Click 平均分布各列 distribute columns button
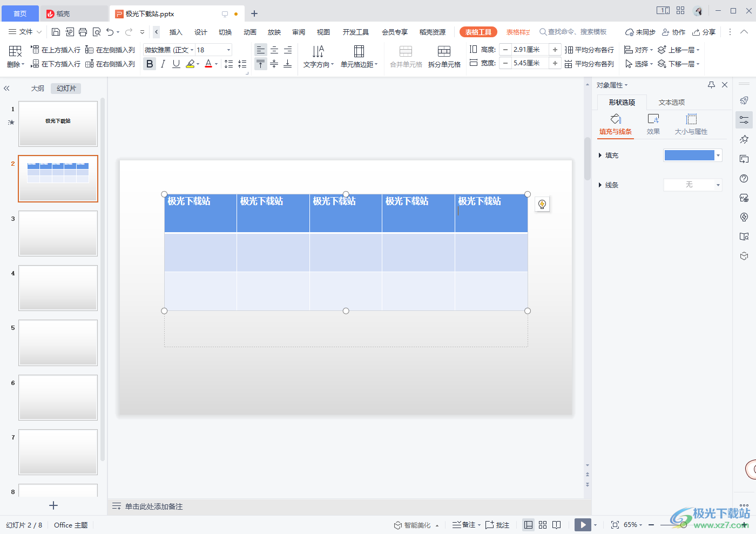The height and width of the screenshot is (534, 756). [x=590, y=64]
